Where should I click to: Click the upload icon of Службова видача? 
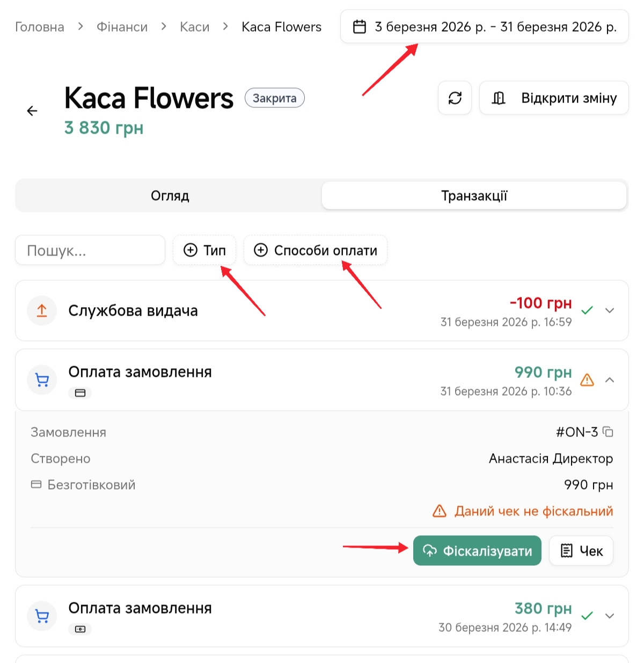[42, 311]
